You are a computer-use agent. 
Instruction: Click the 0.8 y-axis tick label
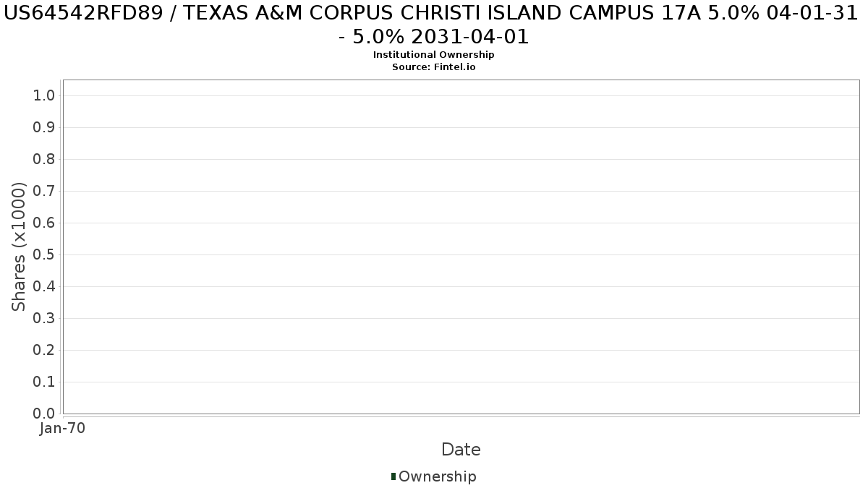point(44,159)
